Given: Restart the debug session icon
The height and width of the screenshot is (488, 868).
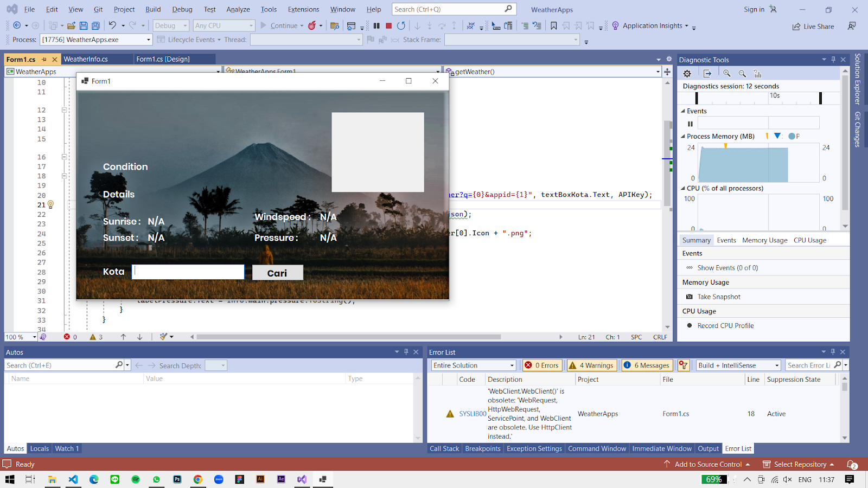Looking at the screenshot, I should (x=401, y=25).
